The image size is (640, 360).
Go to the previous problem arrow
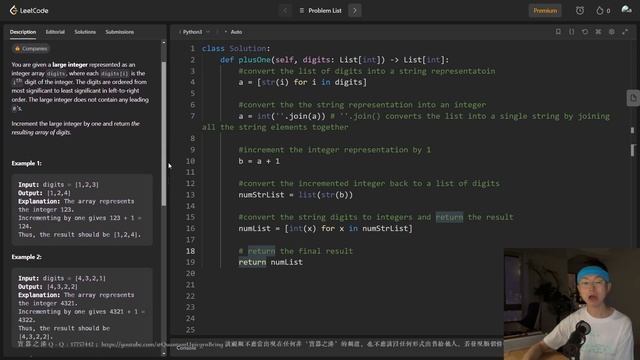coord(284,11)
